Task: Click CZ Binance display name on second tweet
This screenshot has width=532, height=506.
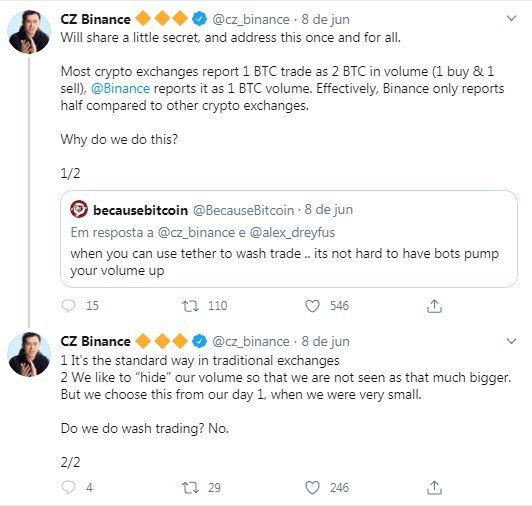Action: point(95,341)
